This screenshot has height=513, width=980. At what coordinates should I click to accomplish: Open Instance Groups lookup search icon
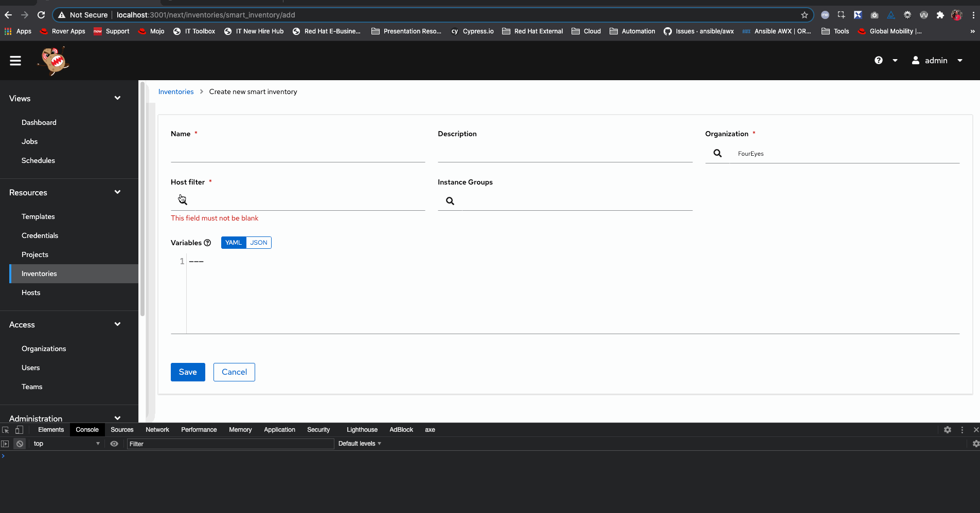(x=450, y=201)
